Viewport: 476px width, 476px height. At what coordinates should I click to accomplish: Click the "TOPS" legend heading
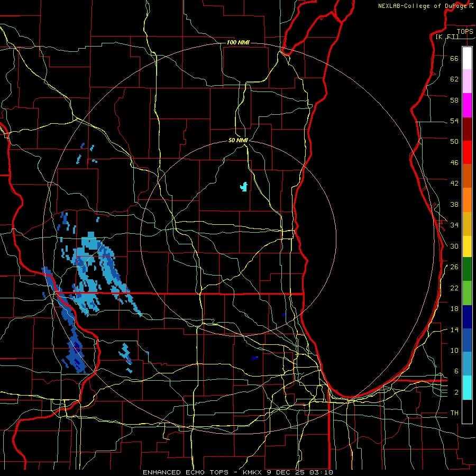[x=465, y=31]
